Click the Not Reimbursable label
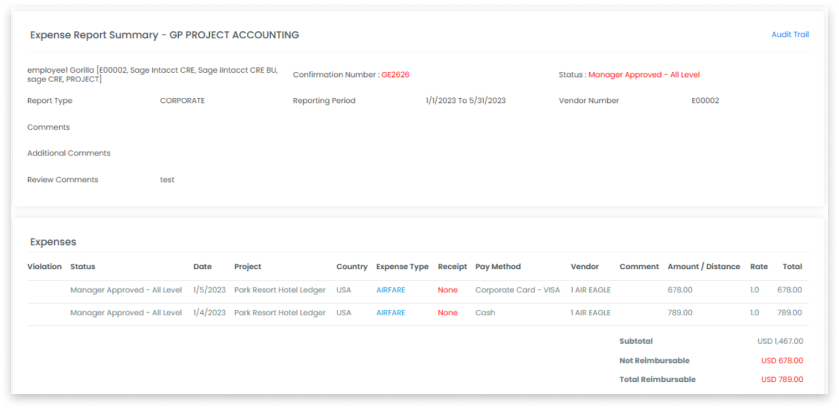The height and width of the screenshot is (409, 839). pyautogui.click(x=654, y=360)
